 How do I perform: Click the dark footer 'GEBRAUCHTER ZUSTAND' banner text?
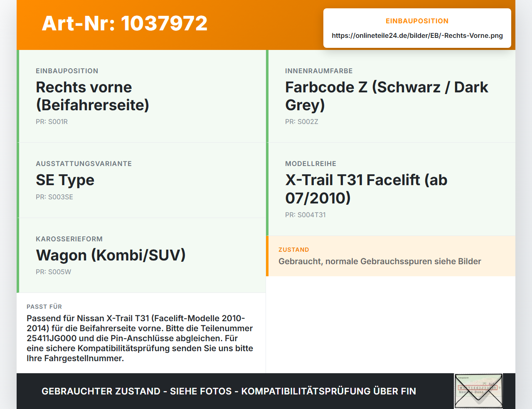pyautogui.click(x=229, y=391)
